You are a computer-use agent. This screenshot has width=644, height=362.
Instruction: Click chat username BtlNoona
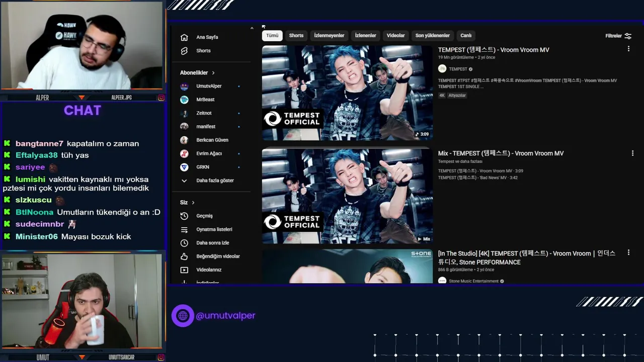click(34, 212)
